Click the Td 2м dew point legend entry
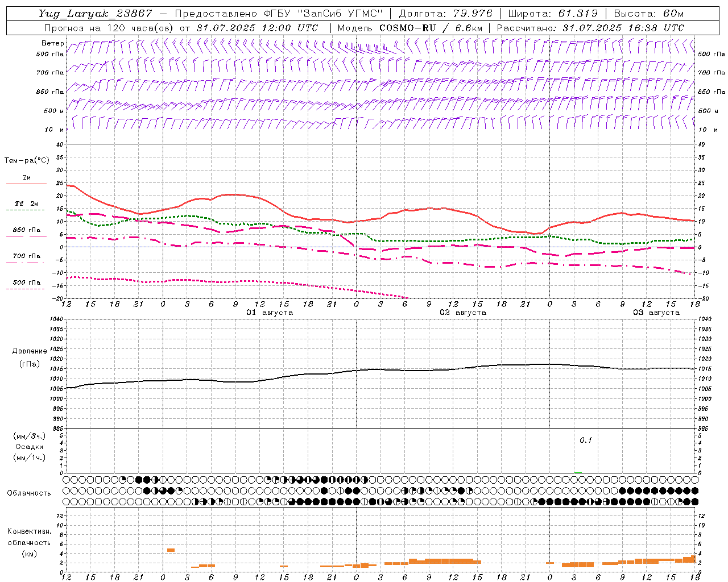The image size is (728, 582). coord(27,203)
